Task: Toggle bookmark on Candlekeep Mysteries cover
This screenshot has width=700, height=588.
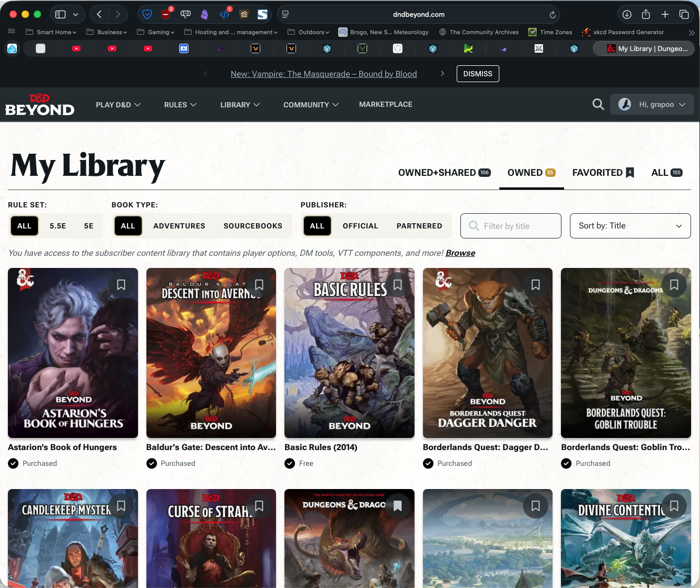Action: click(x=121, y=506)
